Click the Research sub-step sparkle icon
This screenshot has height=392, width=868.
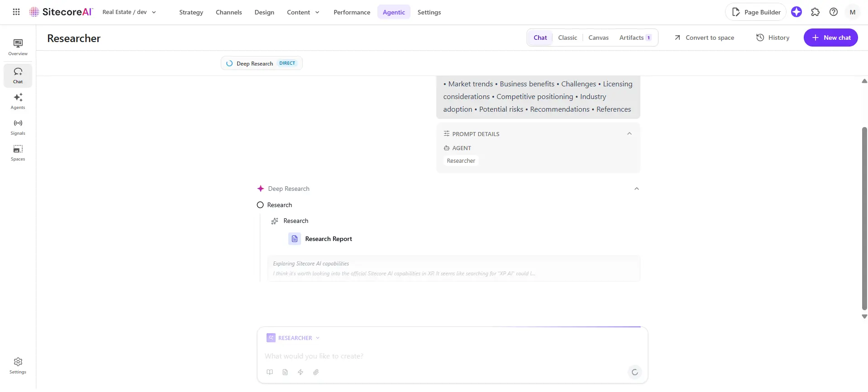click(275, 221)
